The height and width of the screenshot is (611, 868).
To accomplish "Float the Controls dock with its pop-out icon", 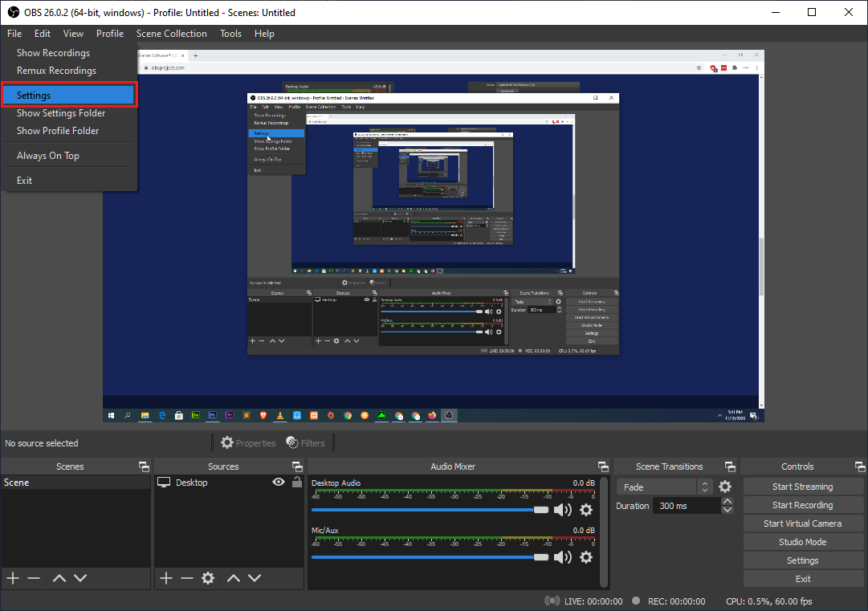I will pos(860,466).
